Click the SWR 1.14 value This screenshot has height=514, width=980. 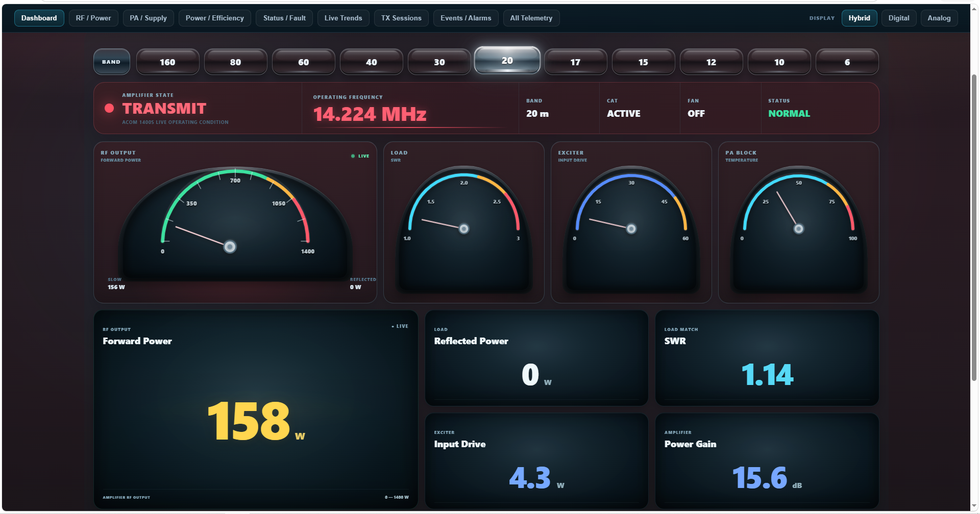coord(767,375)
